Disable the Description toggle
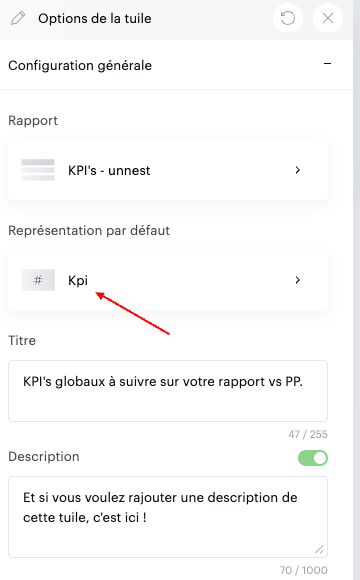The image size is (360, 580). (x=313, y=458)
